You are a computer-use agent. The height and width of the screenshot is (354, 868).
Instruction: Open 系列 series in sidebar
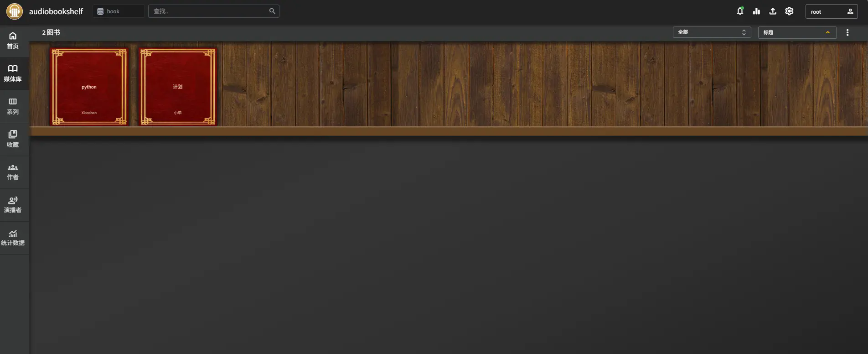click(13, 106)
